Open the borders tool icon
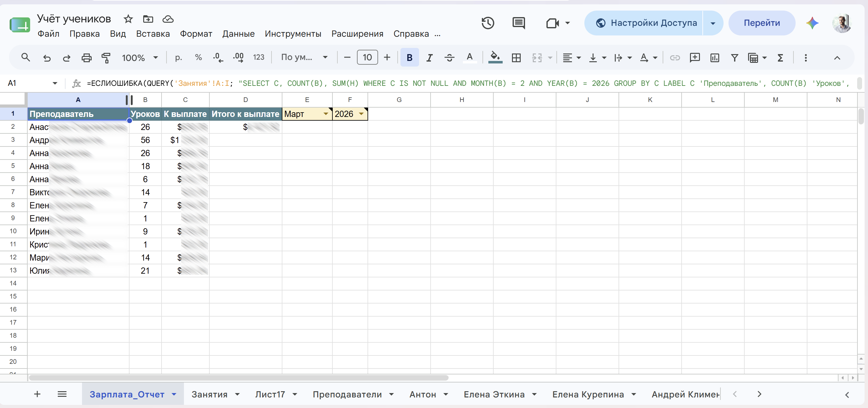 [x=516, y=58]
